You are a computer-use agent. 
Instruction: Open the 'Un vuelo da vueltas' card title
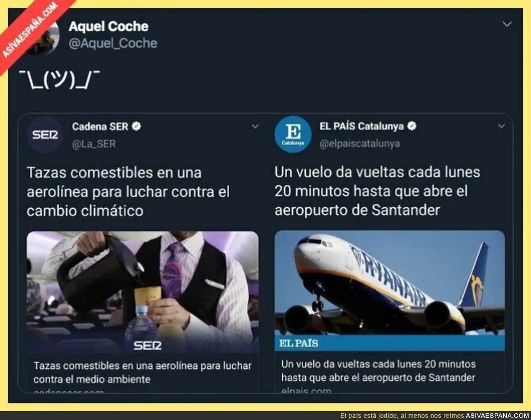378,371
